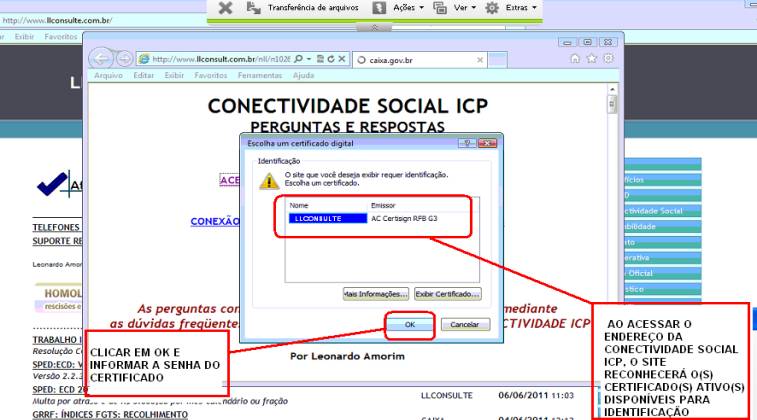Image resolution: width=757 pixels, height=420 pixels.
Task: Click the vertical scrollbar thumb
Action: point(612,104)
